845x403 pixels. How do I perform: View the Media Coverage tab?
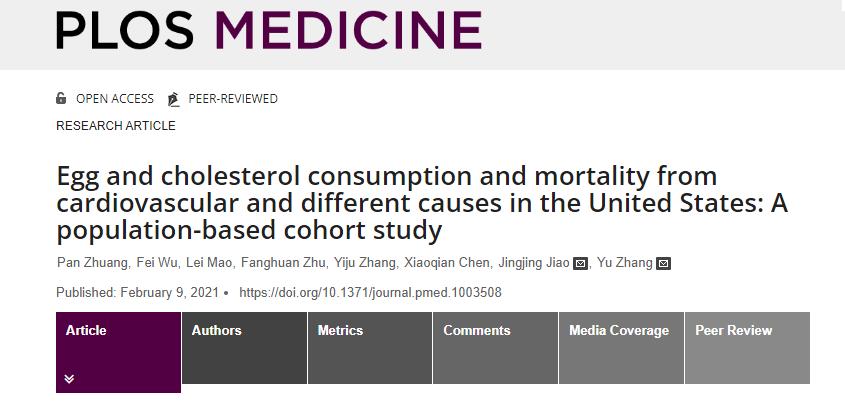tap(619, 330)
